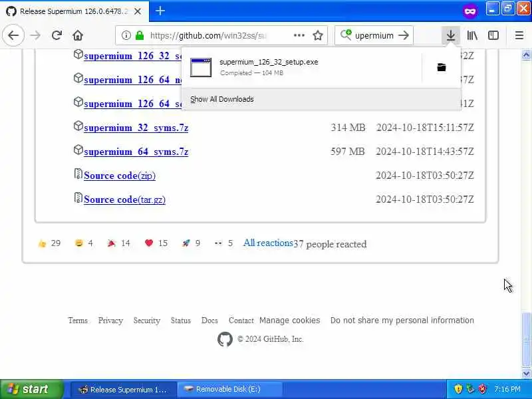
Task: Switch to Removable Disk (E:) taskbar window
Action: coord(229,389)
